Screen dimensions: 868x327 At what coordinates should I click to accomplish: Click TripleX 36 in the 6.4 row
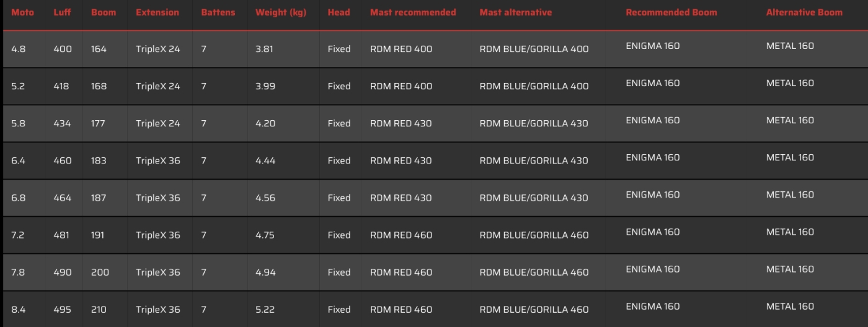tap(158, 160)
